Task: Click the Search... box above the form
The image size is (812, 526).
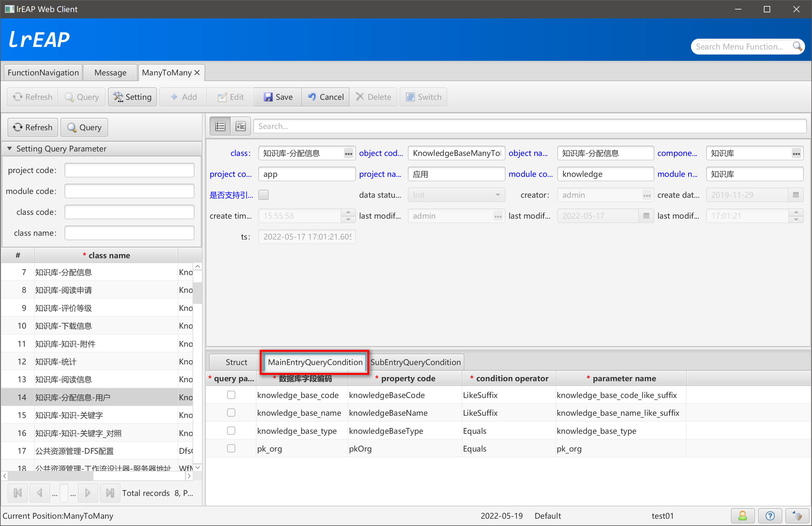Action: point(530,126)
